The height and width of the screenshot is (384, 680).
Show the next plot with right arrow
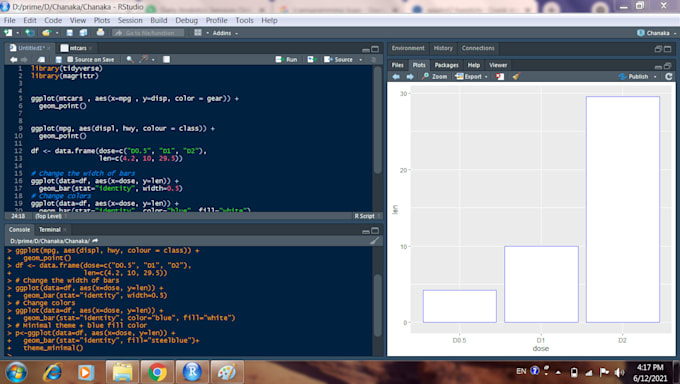click(410, 76)
